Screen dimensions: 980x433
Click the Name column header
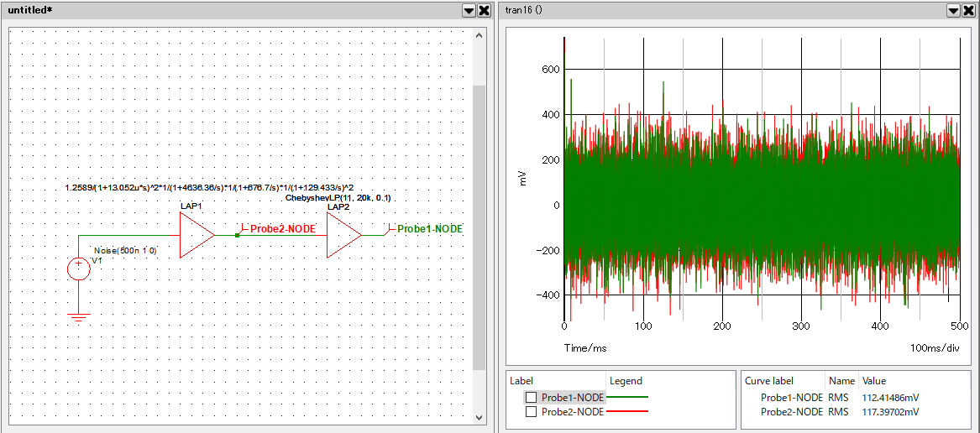pos(842,380)
